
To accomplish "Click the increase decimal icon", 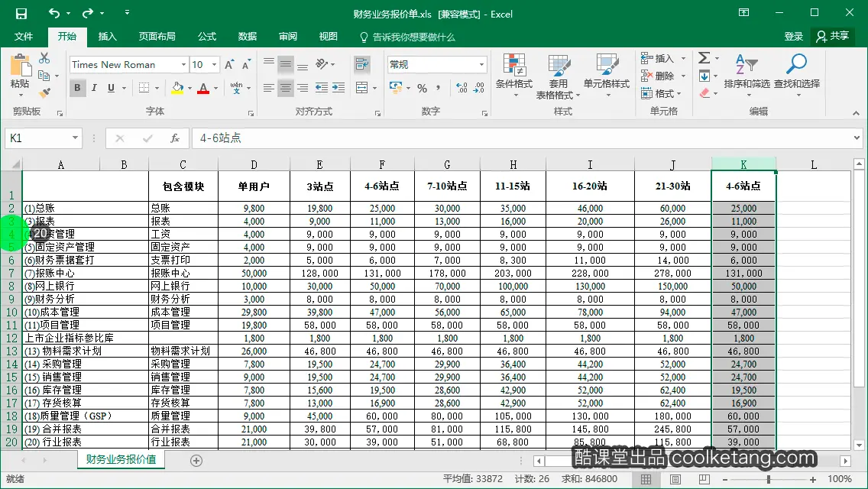I will point(462,88).
